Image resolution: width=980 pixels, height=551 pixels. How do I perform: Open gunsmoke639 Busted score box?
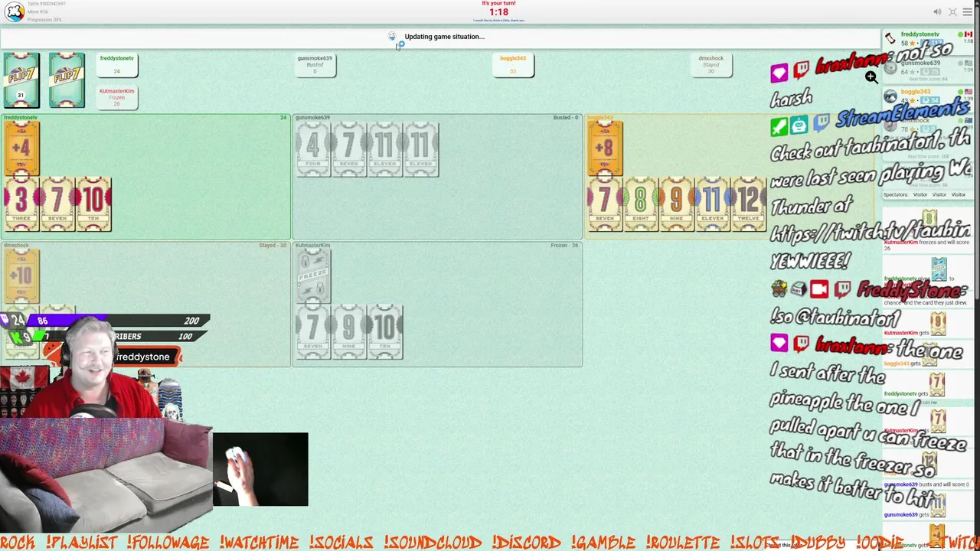(x=315, y=65)
